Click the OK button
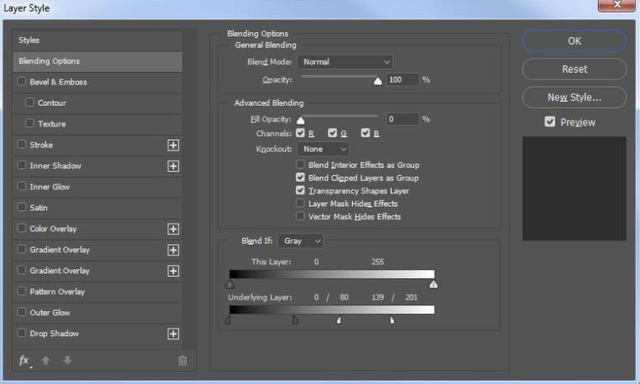This screenshot has width=640, height=384. [574, 41]
